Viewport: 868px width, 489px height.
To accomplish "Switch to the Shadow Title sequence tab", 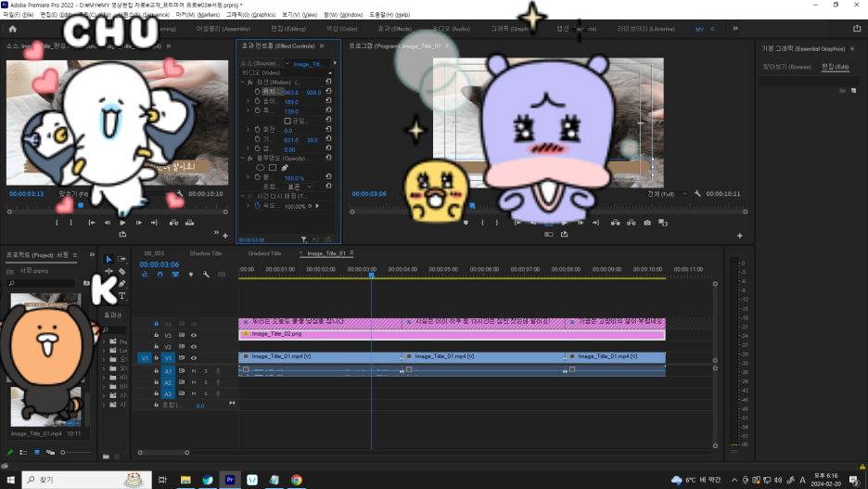I will click(205, 253).
